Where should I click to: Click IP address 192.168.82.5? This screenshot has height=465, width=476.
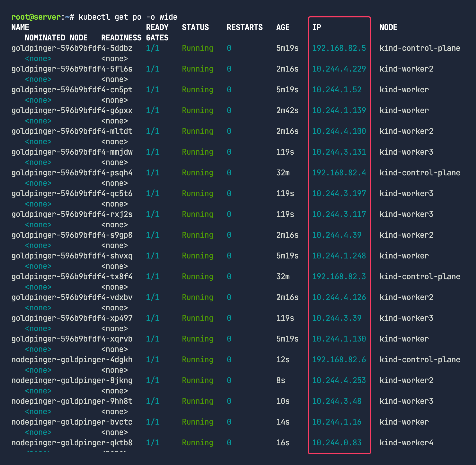coord(339,48)
